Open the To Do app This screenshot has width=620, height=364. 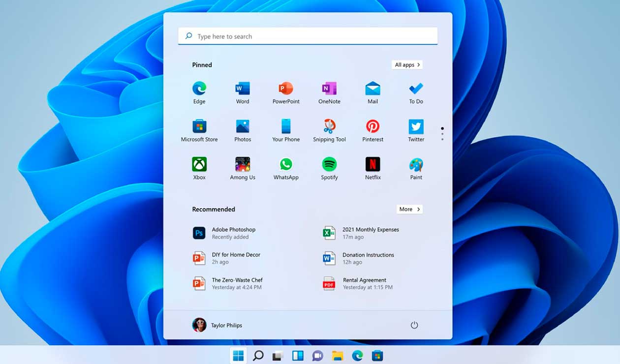(416, 93)
